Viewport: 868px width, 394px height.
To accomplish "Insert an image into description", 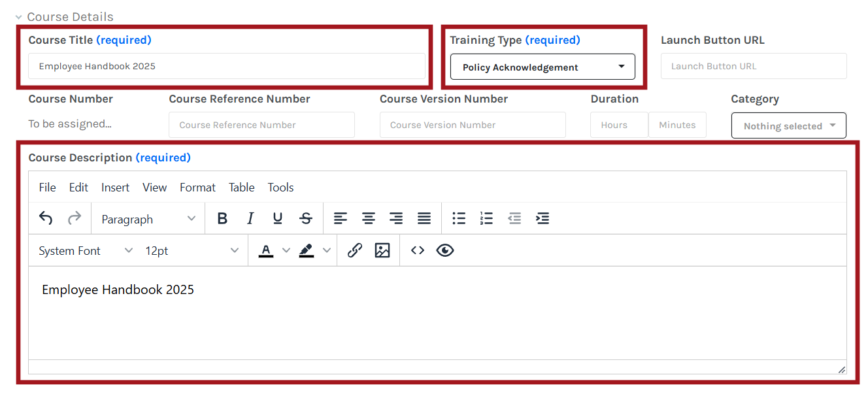I will pos(382,250).
